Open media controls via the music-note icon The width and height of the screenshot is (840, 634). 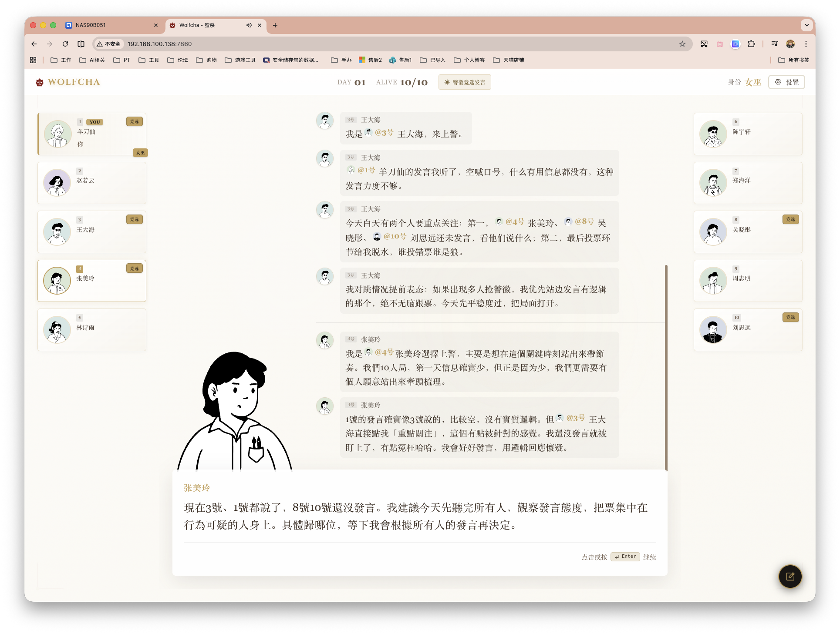[x=774, y=44]
